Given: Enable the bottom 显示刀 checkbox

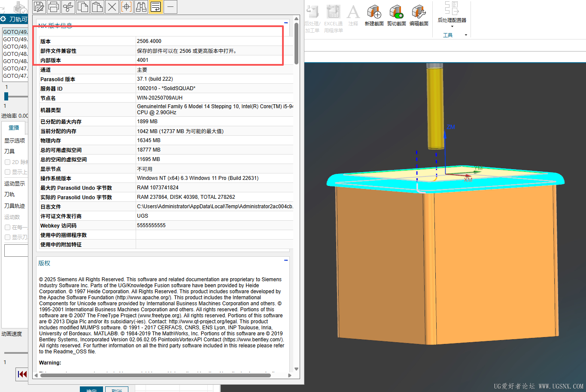Looking at the screenshot, I should click(x=8, y=237).
